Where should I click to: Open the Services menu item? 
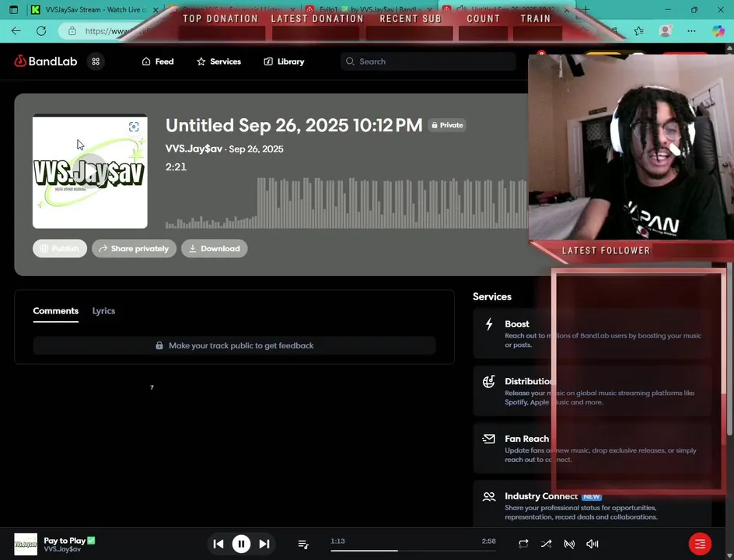pyautogui.click(x=218, y=61)
